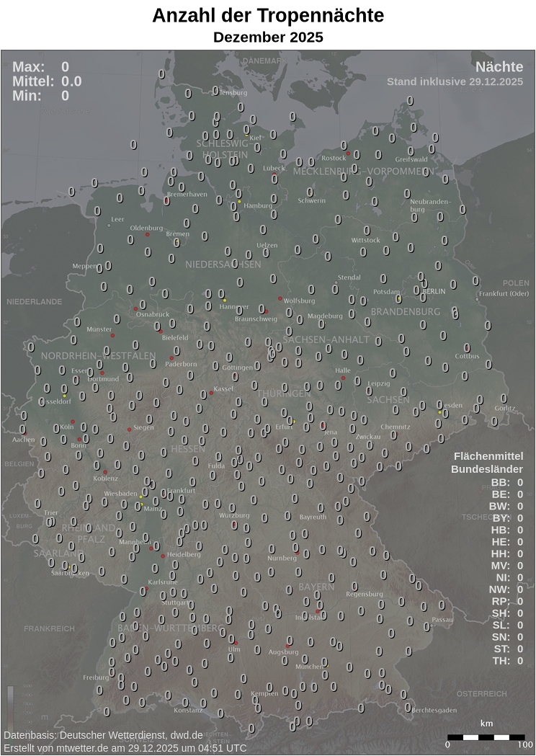The height and width of the screenshot is (756, 536).
Task: Open the 'Datenbasis: Deutscher Wetterdienst, dwd.de' credit
Action: (103, 735)
